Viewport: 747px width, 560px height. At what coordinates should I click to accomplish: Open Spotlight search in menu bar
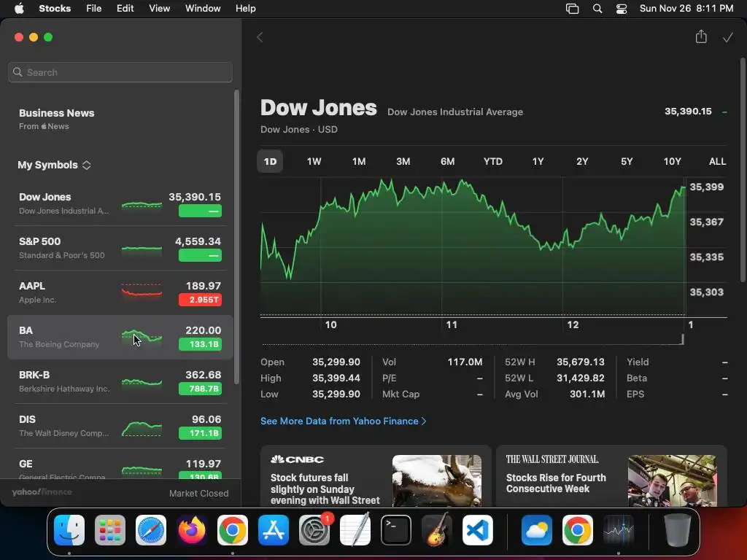[x=597, y=9]
